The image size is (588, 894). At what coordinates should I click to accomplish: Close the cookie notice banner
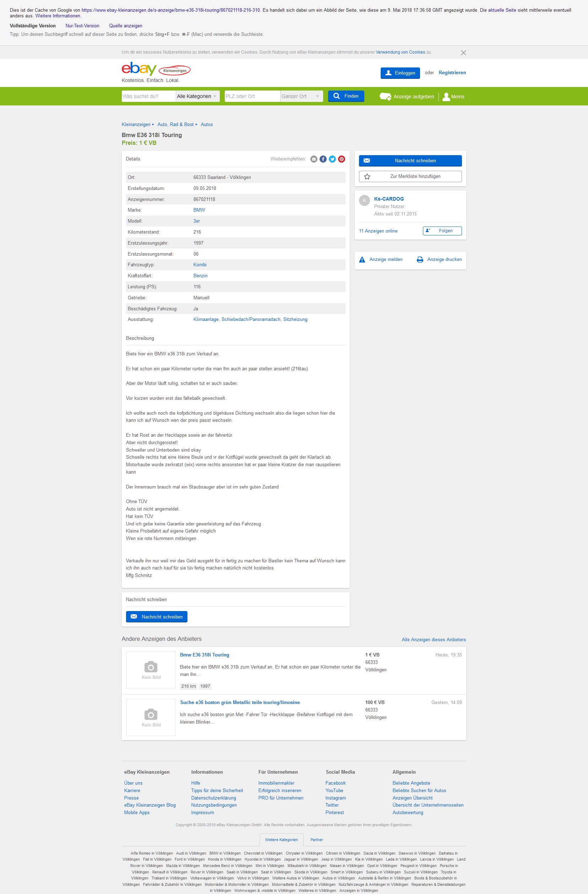tap(463, 53)
